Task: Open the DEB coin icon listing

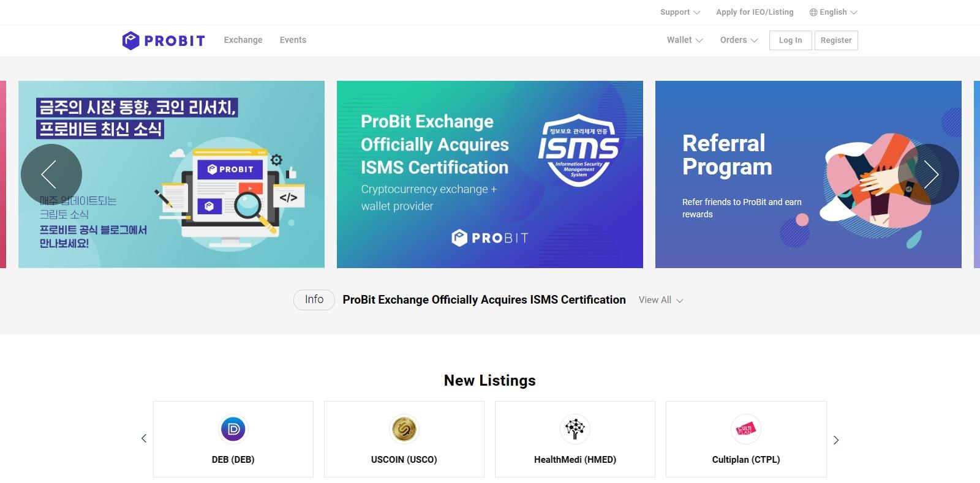Action: coord(233,429)
